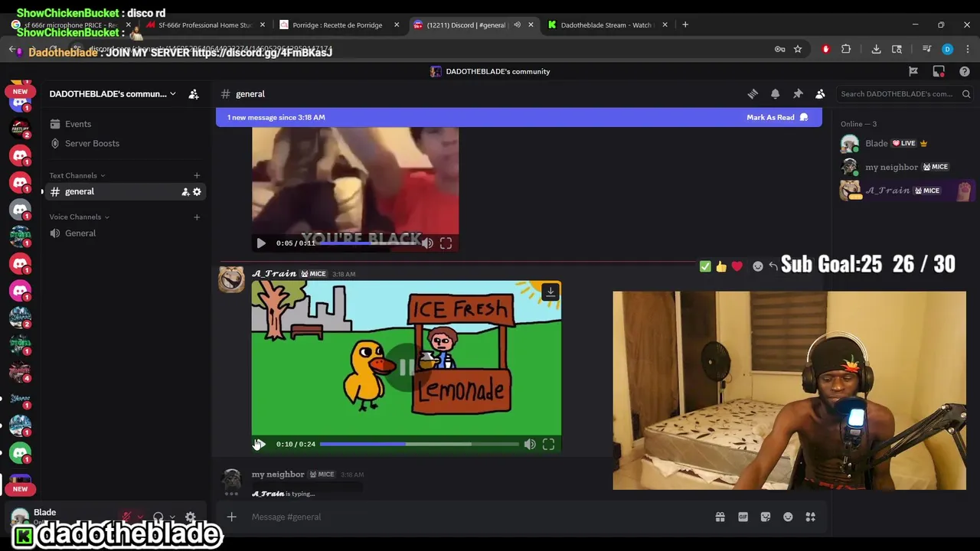Play the top video clip
The image size is (980, 551).
coord(260,243)
